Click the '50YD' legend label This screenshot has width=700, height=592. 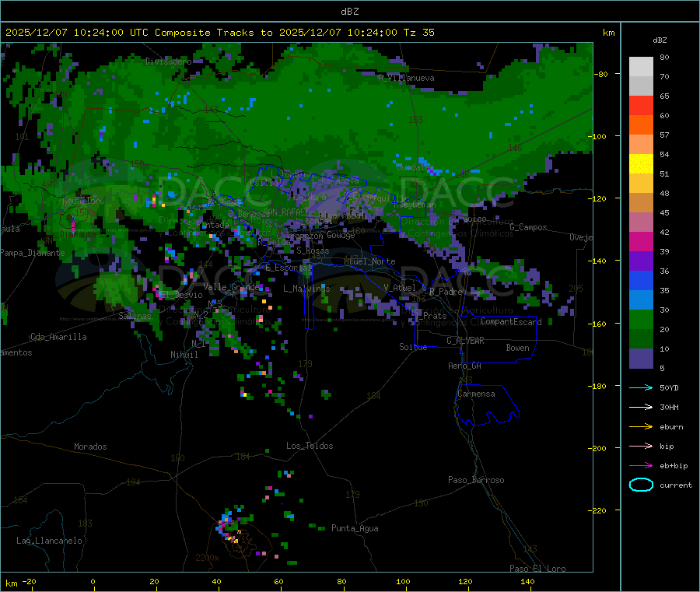click(669, 387)
